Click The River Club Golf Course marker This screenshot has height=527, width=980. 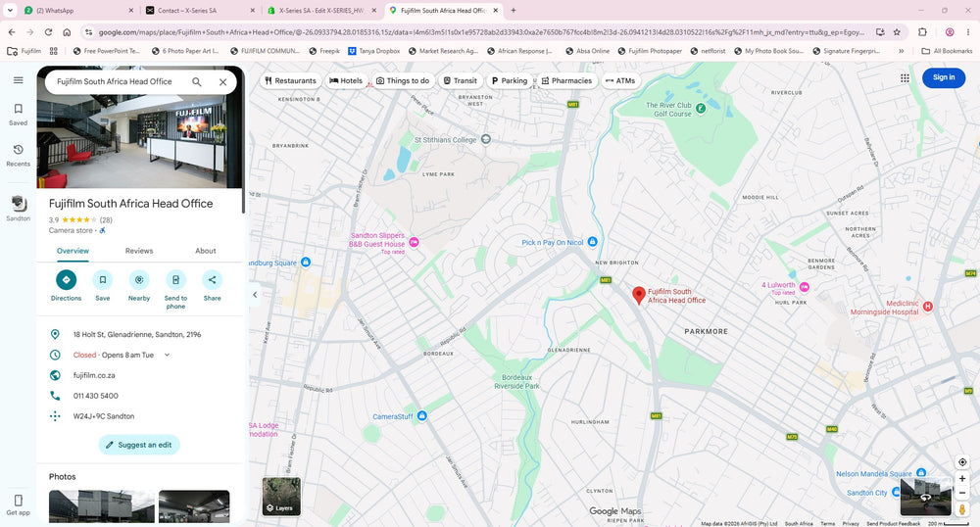[701, 109]
